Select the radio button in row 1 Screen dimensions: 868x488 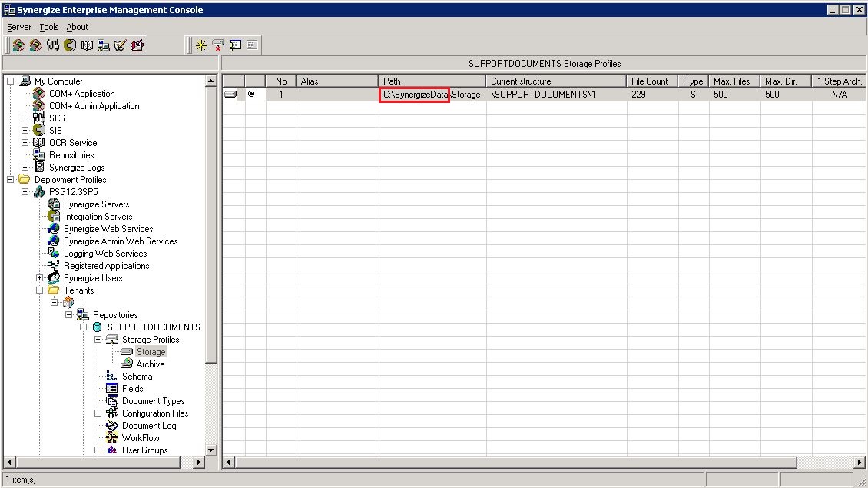251,95
